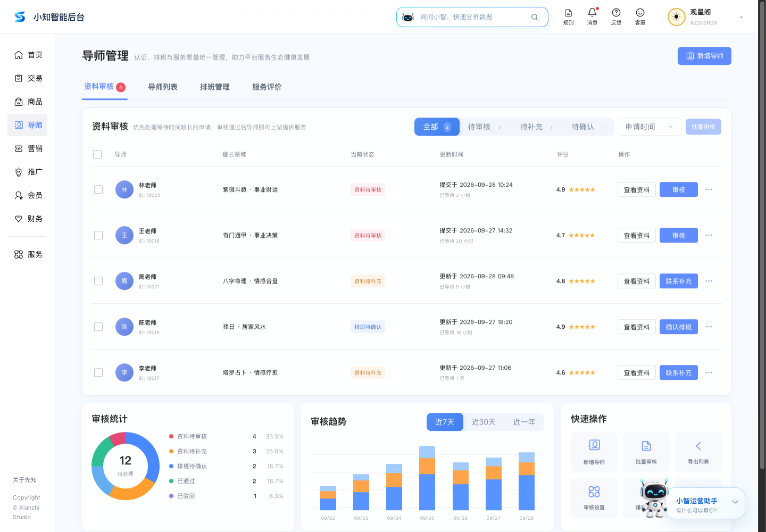The width and height of the screenshot is (766, 532).
Task: Click the 09/25 bar in chart
Action: click(427, 478)
